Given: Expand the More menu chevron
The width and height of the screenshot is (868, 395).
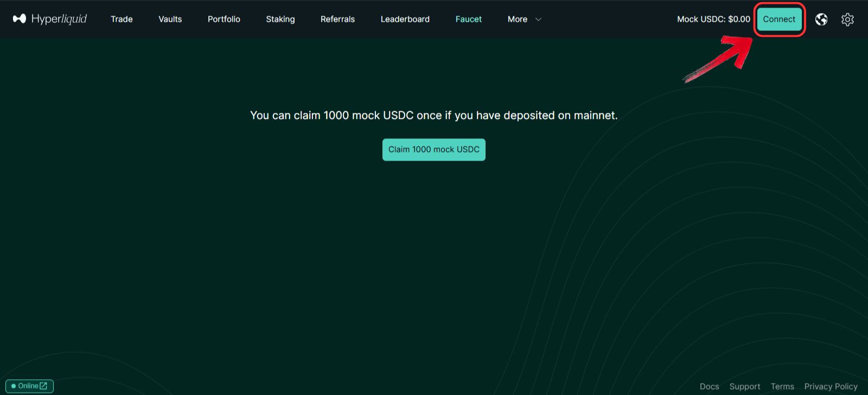Looking at the screenshot, I should point(538,19).
